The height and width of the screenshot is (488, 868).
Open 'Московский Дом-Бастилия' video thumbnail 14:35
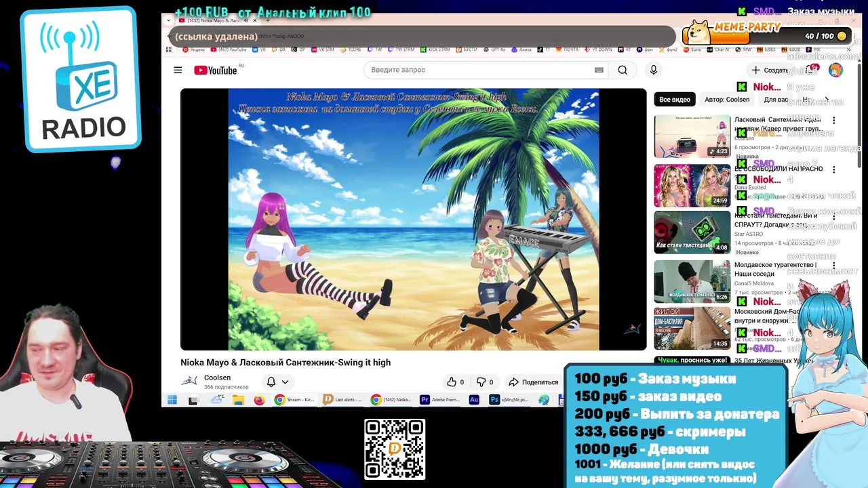pyautogui.click(x=692, y=329)
